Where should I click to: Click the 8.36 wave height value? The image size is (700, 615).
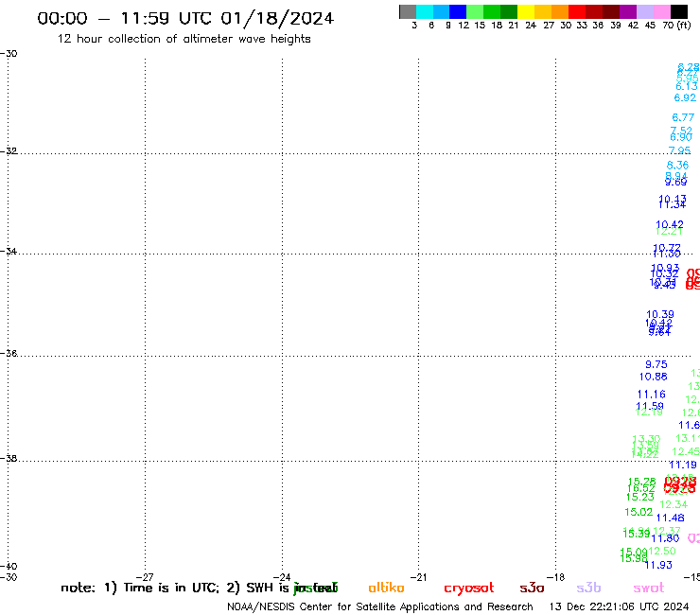(677, 166)
